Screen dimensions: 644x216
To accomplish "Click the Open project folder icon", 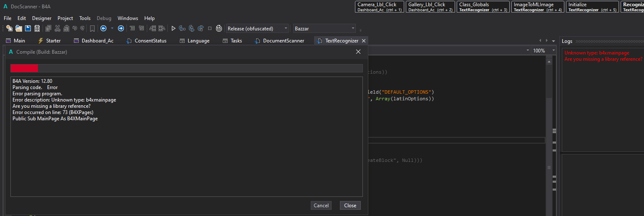I will click(x=19, y=28).
